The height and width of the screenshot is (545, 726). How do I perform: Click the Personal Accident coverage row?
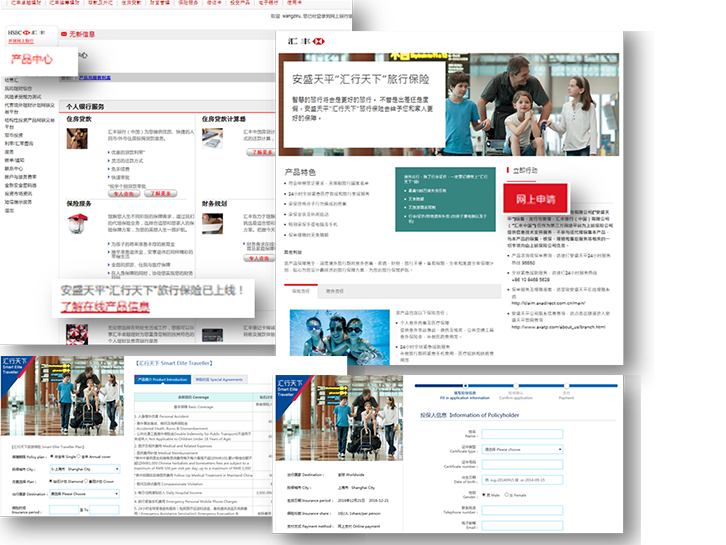tap(193, 416)
